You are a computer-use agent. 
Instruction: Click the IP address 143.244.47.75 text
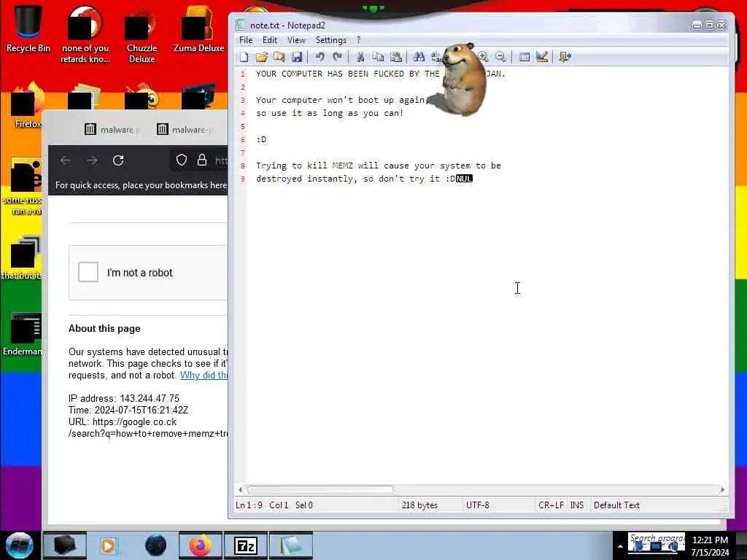(150, 399)
